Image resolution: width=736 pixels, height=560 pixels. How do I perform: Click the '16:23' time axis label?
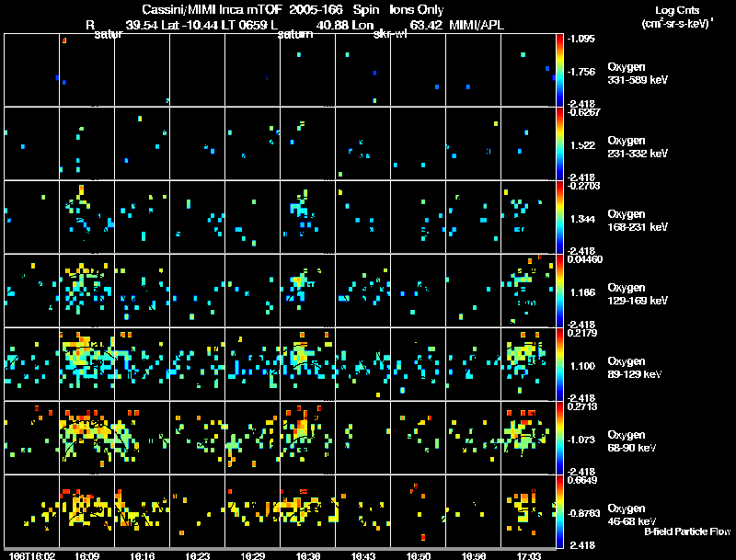point(198,555)
